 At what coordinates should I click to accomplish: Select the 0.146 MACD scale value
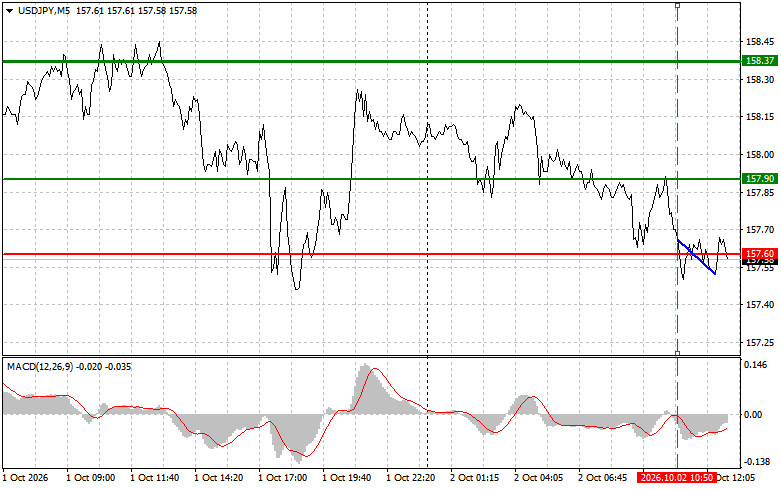point(755,365)
